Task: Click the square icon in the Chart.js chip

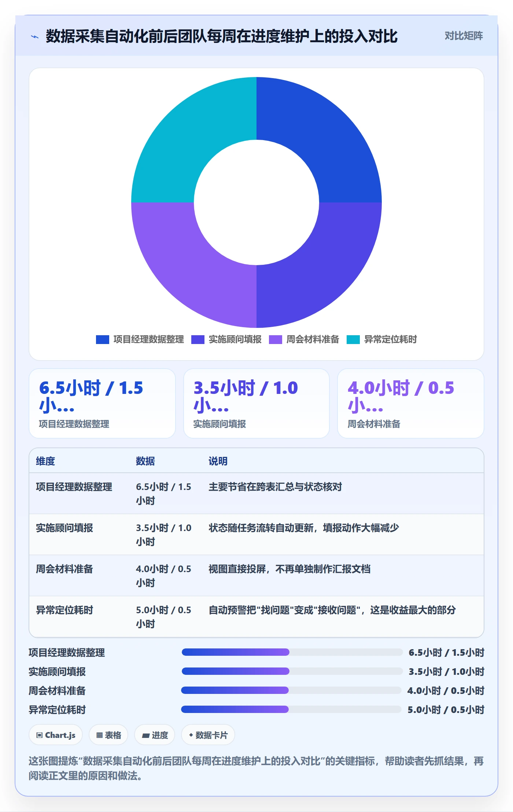Action: coord(39,735)
